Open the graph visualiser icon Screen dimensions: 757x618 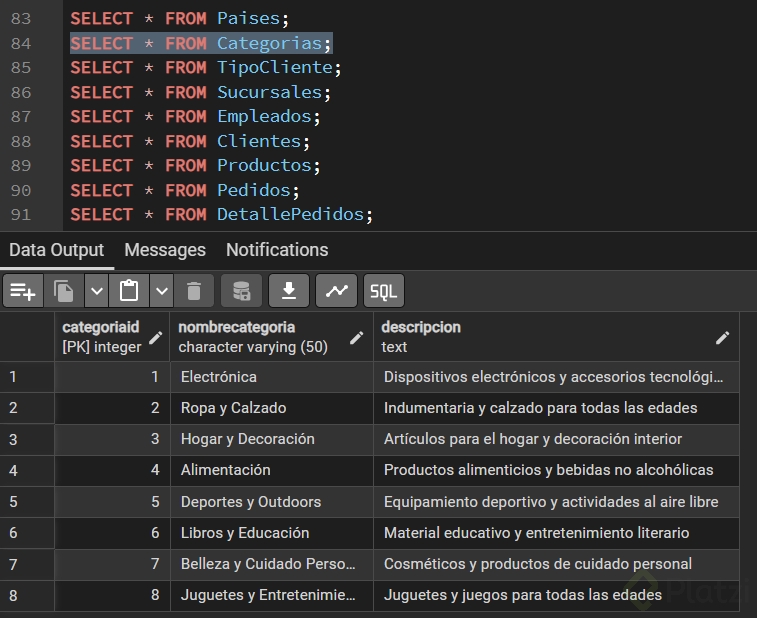[x=336, y=291]
